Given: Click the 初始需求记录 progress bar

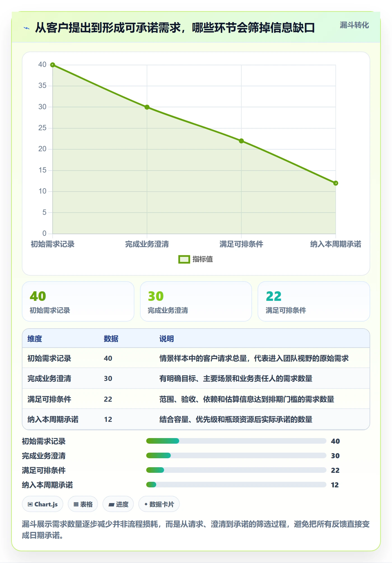Looking at the screenshot, I should [x=236, y=441].
